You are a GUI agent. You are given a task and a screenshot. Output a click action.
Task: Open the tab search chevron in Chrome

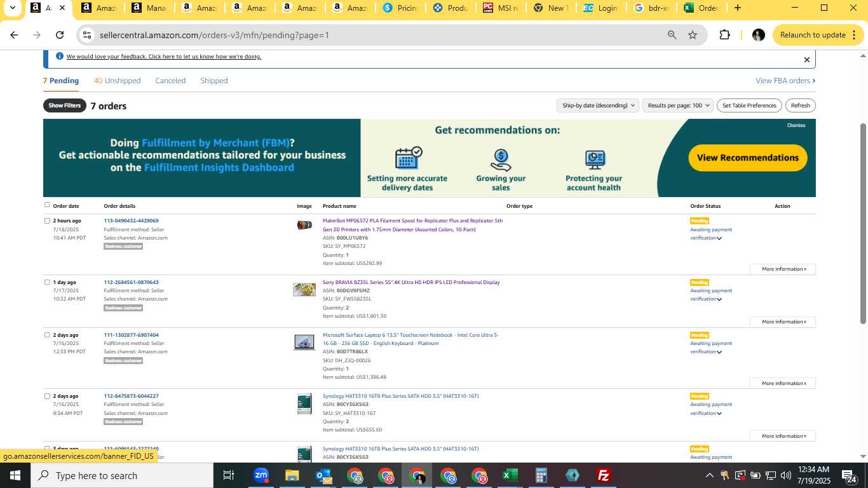click(12, 8)
